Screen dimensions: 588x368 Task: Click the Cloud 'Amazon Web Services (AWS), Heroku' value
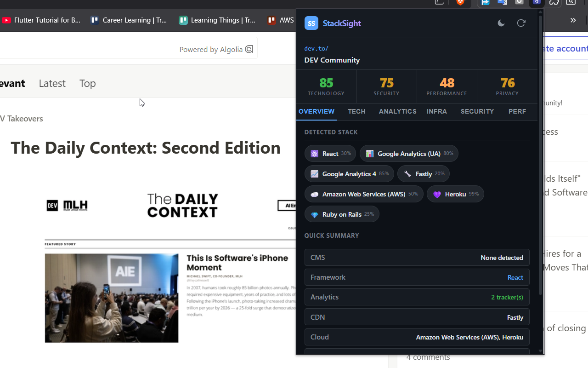pos(469,337)
